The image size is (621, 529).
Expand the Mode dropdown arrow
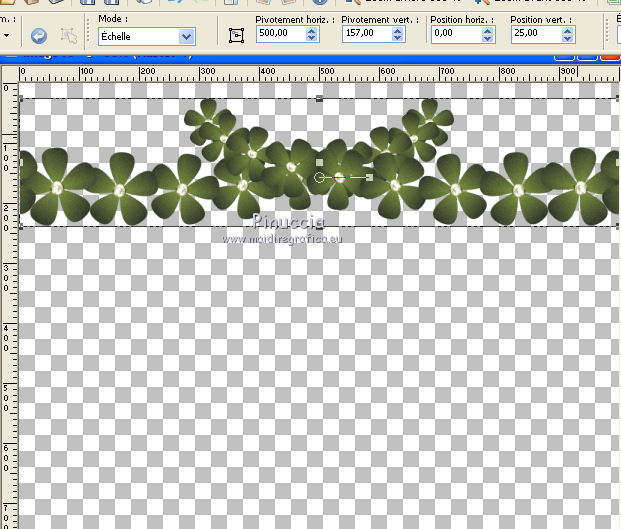pyautogui.click(x=186, y=37)
